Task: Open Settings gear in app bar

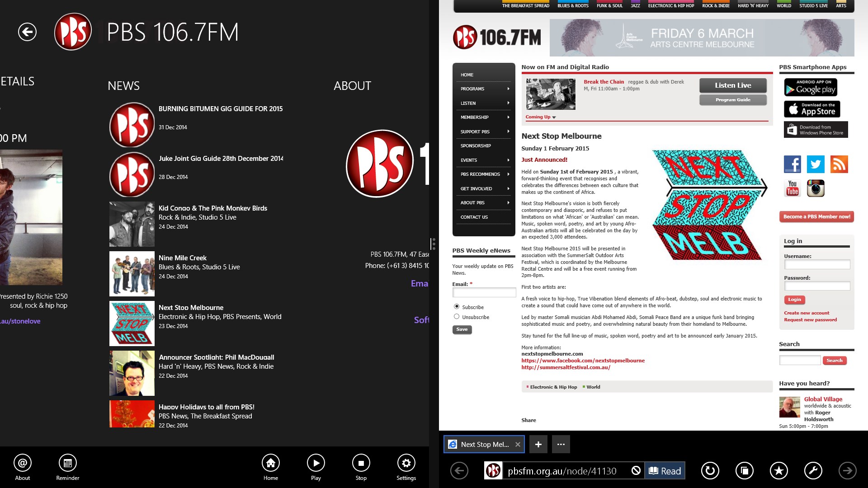Action: (406, 467)
